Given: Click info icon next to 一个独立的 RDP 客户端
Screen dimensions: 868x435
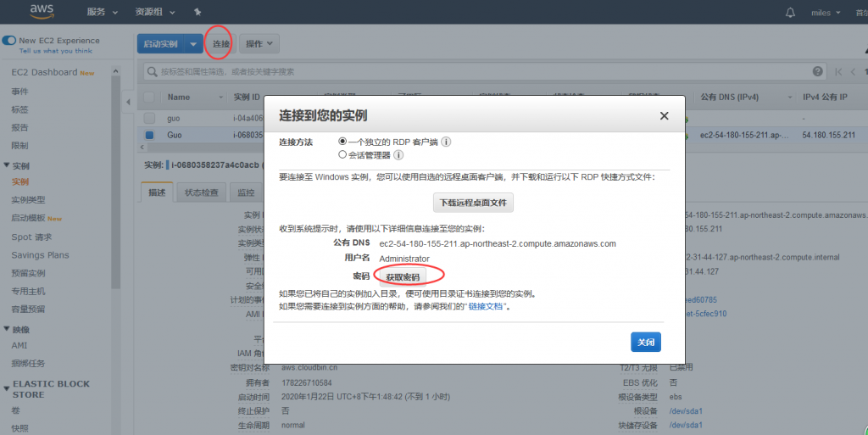Looking at the screenshot, I should 446,142.
